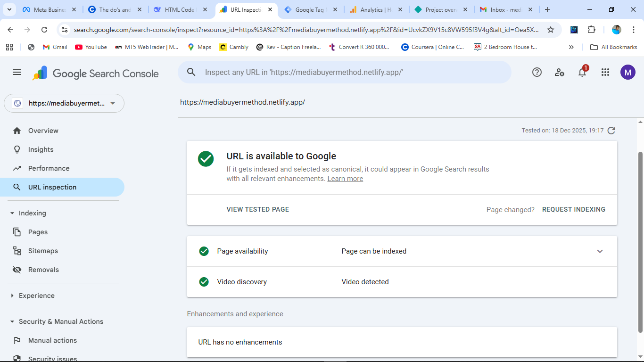Open the new tab plus button
This screenshot has width=644, height=362.
click(547, 9)
